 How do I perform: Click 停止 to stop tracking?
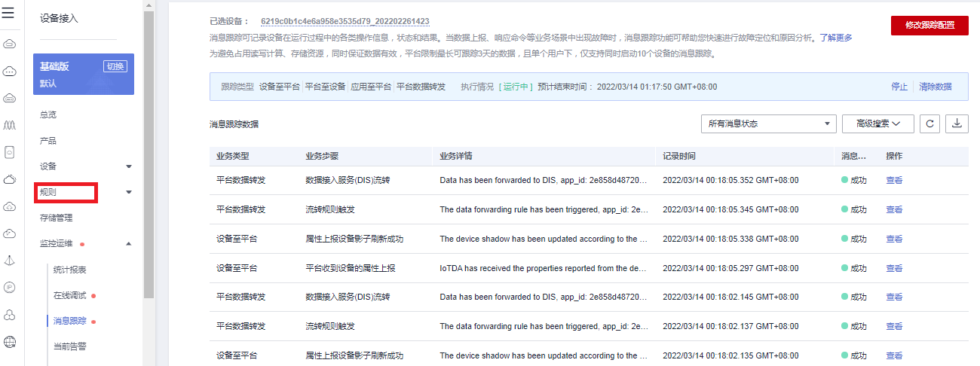pos(899,87)
